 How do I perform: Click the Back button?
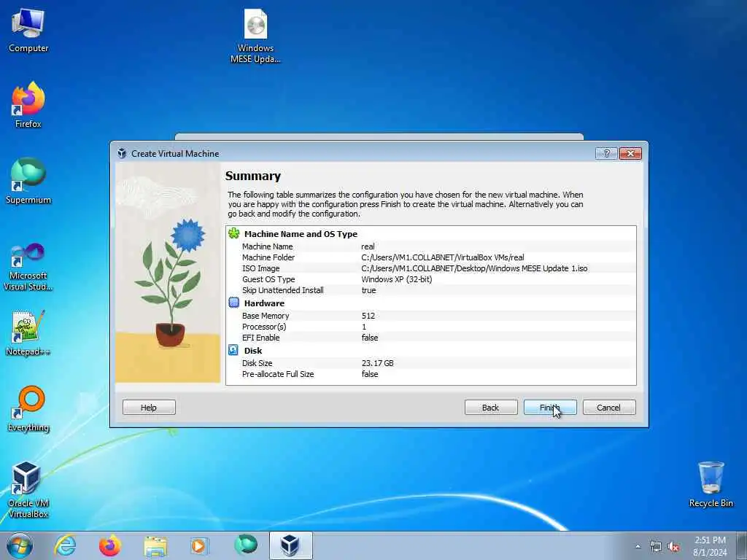click(x=491, y=408)
